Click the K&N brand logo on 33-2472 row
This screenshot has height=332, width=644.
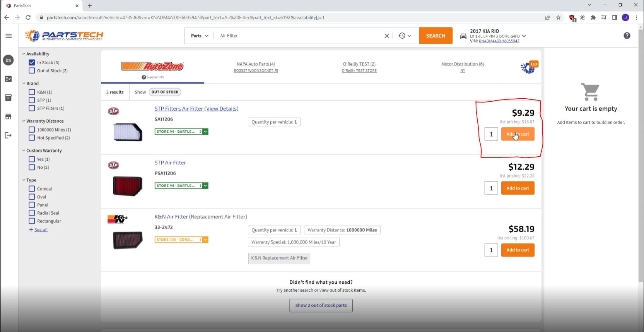[117, 219]
